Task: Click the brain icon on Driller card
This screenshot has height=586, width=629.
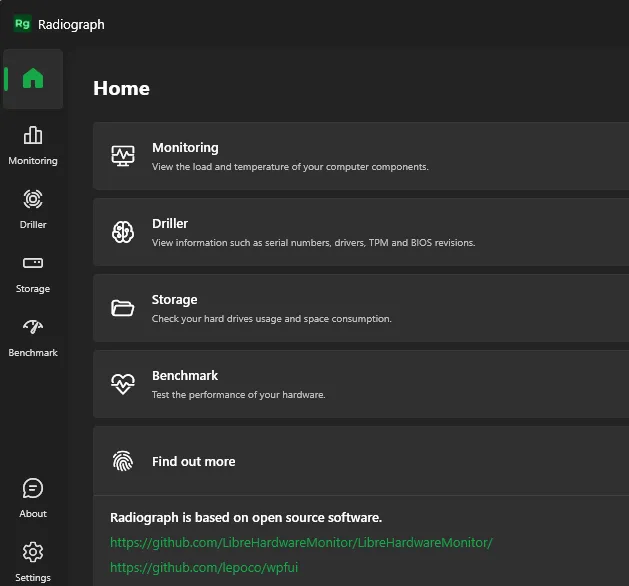Action: (123, 232)
